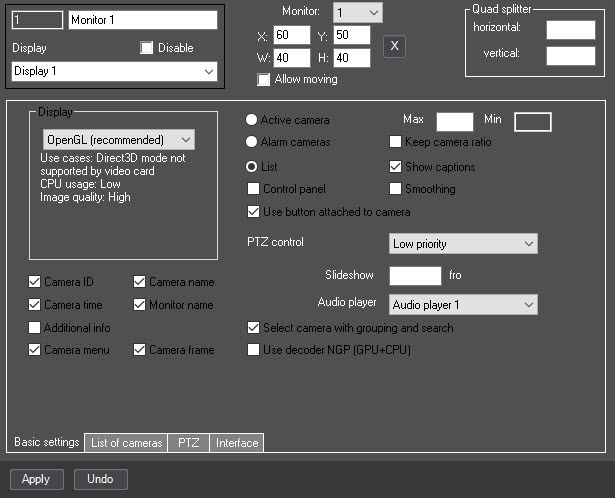Screen dimensions: 615x498
Task: Open the PTZ tab
Action: point(189,443)
